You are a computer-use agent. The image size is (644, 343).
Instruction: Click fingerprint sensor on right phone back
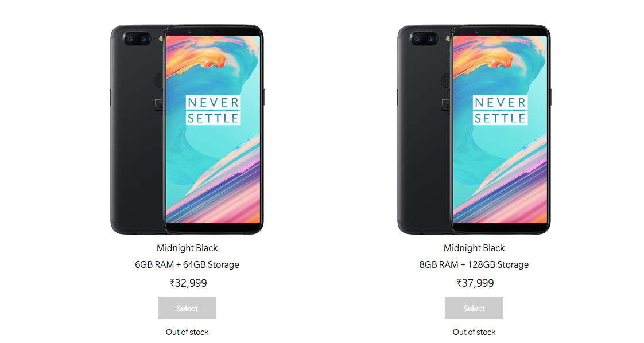tap(445, 80)
